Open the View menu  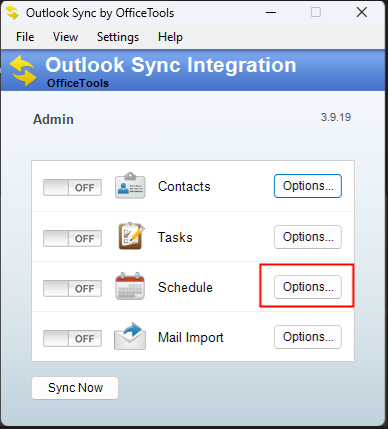point(65,37)
